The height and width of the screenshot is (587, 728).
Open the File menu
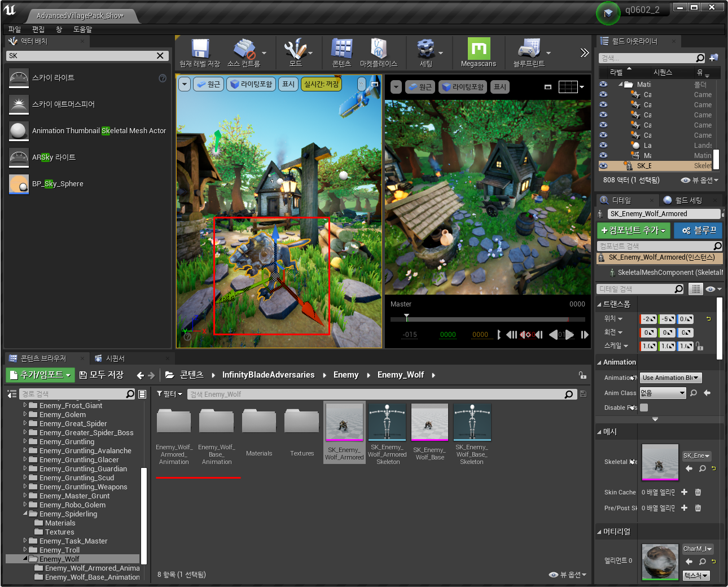pos(15,29)
